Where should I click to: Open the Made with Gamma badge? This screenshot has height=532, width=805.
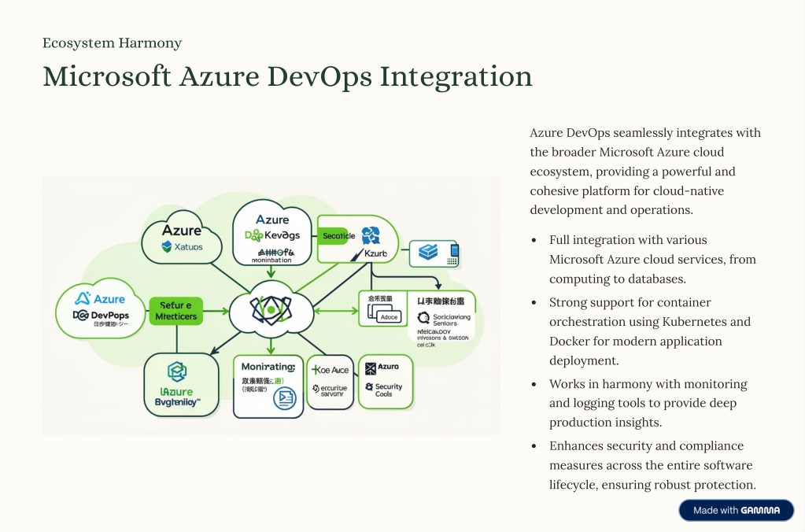point(736,510)
